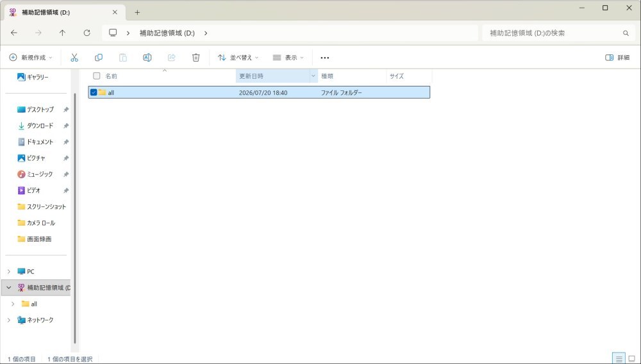Click the Share icon in toolbar

pos(172,58)
